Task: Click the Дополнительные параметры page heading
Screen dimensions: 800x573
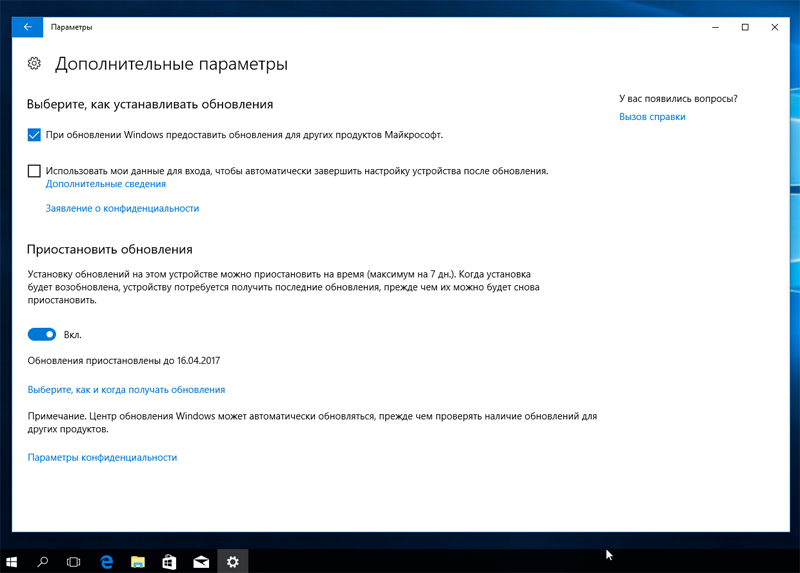Action: [x=171, y=64]
